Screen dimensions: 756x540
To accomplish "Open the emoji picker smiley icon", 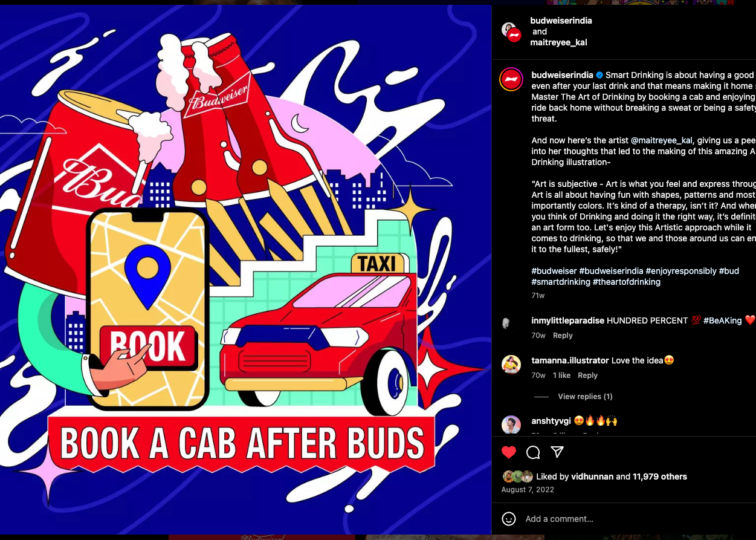I will pyautogui.click(x=509, y=519).
